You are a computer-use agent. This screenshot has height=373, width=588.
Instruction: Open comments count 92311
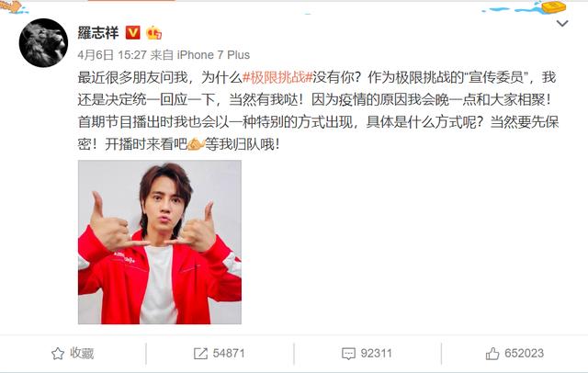pyautogui.click(x=367, y=354)
